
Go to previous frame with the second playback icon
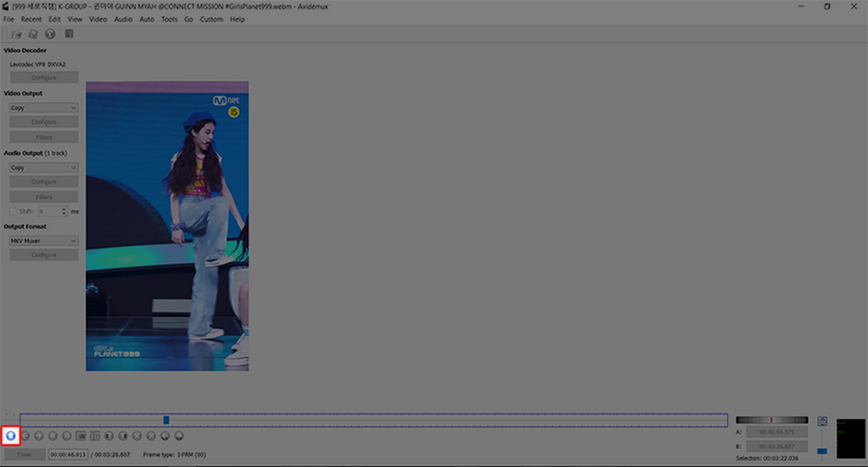25,436
